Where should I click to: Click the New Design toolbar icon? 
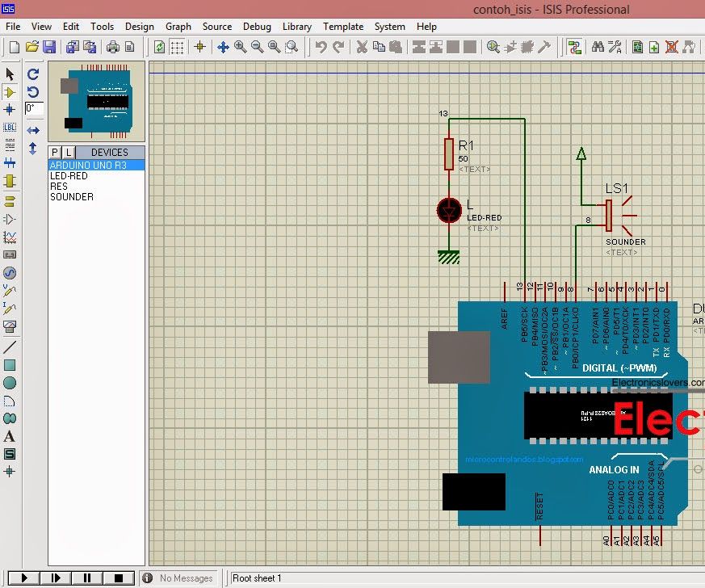14,47
